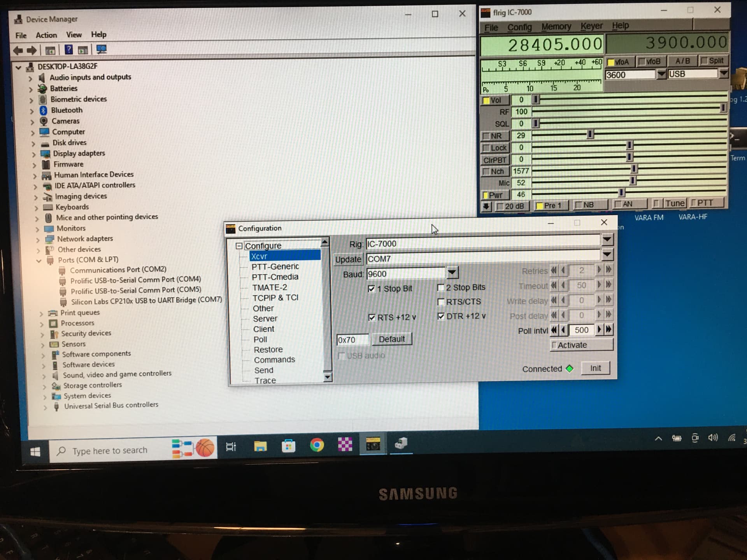The width and height of the screenshot is (747, 560).
Task: Open the Action menu in Device Manager
Action: click(x=46, y=35)
